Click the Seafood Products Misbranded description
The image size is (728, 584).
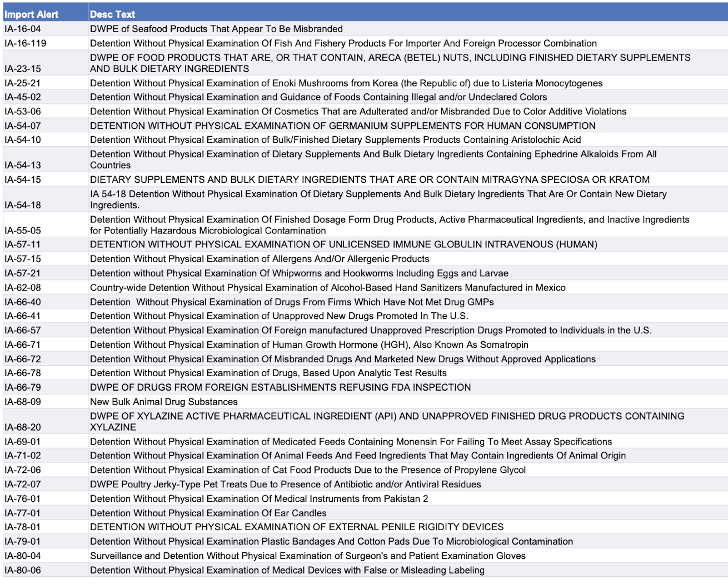click(x=216, y=29)
